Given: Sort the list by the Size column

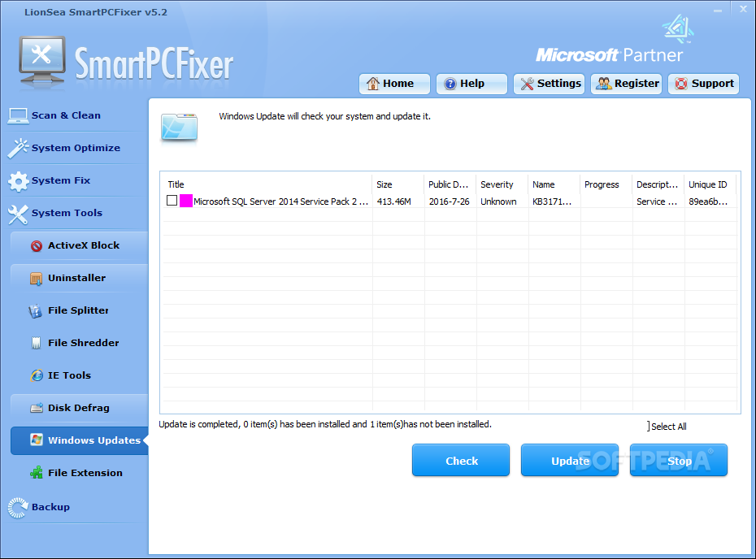Looking at the screenshot, I should click(x=398, y=184).
